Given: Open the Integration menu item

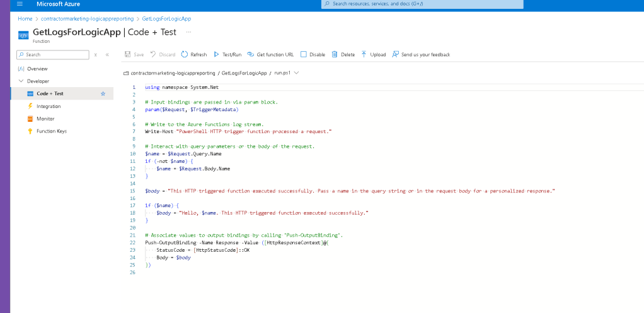Looking at the screenshot, I should (x=49, y=106).
